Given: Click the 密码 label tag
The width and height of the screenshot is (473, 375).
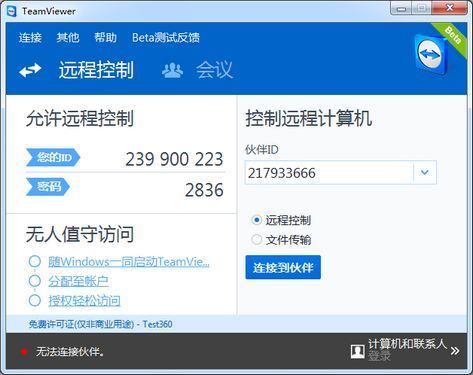Looking at the screenshot, I should coord(48,187).
